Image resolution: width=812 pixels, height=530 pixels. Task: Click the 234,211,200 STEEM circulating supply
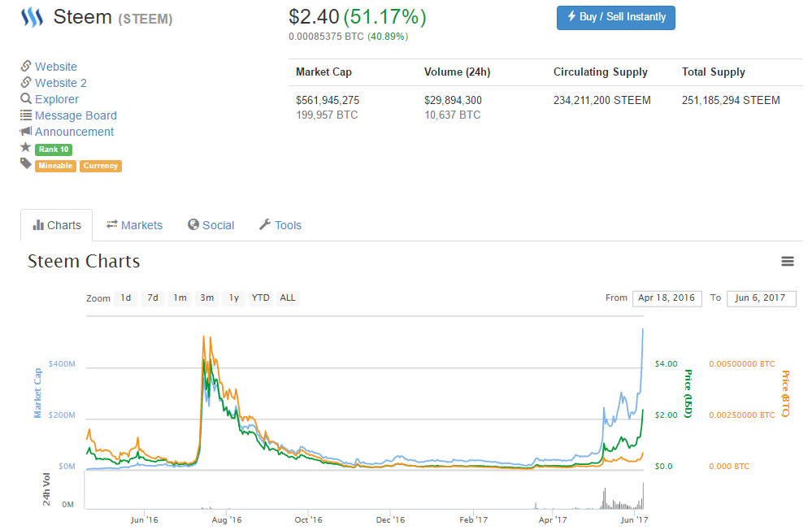[601, 101]
